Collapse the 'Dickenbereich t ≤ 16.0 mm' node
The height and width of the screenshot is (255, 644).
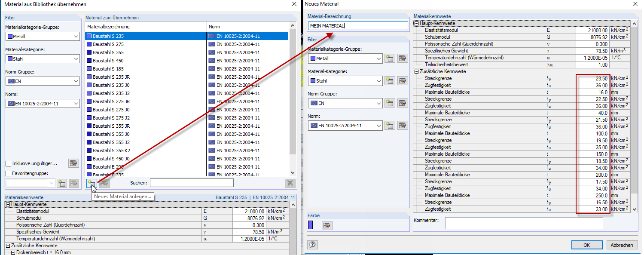click(x=13, y=252)
